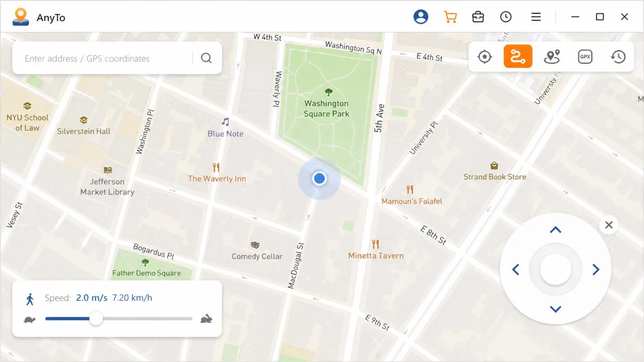This screenshot has width=644, height=362.
Task: Click the E 9th St street label
Action: 377,322
